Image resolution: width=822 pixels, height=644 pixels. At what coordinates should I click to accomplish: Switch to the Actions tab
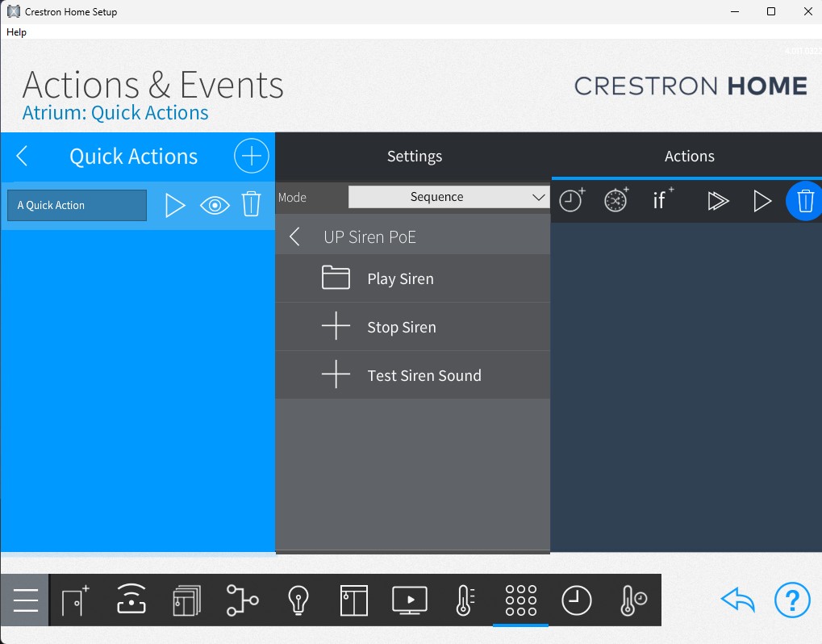tap(689, 156)
